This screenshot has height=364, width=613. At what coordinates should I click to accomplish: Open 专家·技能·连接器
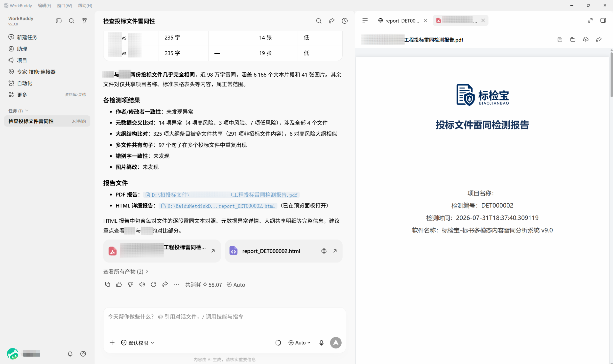[47, 72]
